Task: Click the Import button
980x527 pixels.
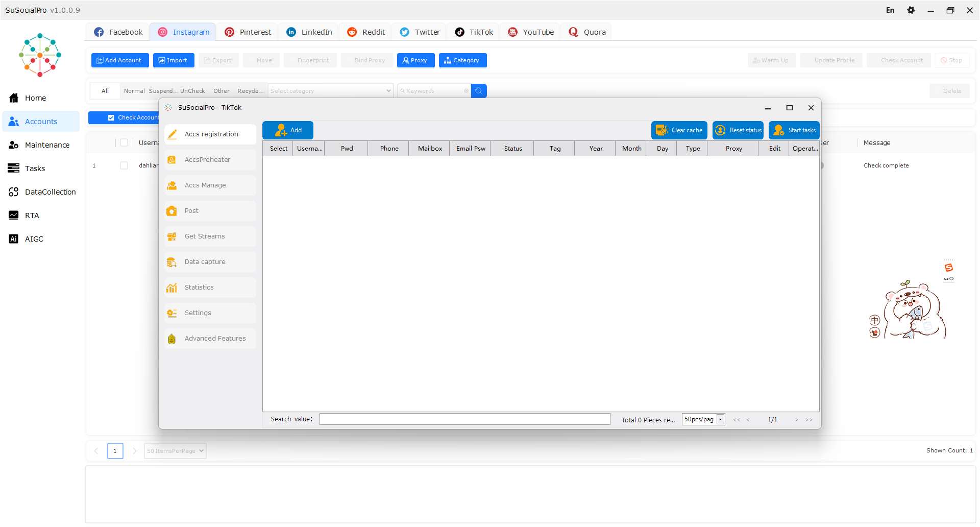Action: pyautogui.click(x=174, y=60)
